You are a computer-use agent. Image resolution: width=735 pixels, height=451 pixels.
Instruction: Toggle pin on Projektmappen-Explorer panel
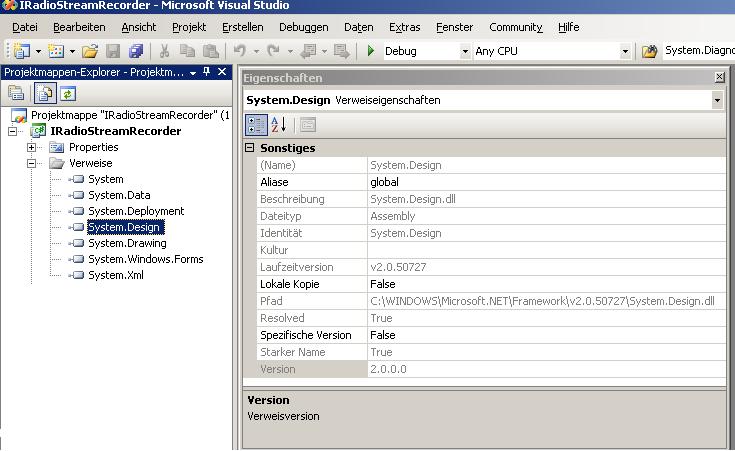coord(207,72)
